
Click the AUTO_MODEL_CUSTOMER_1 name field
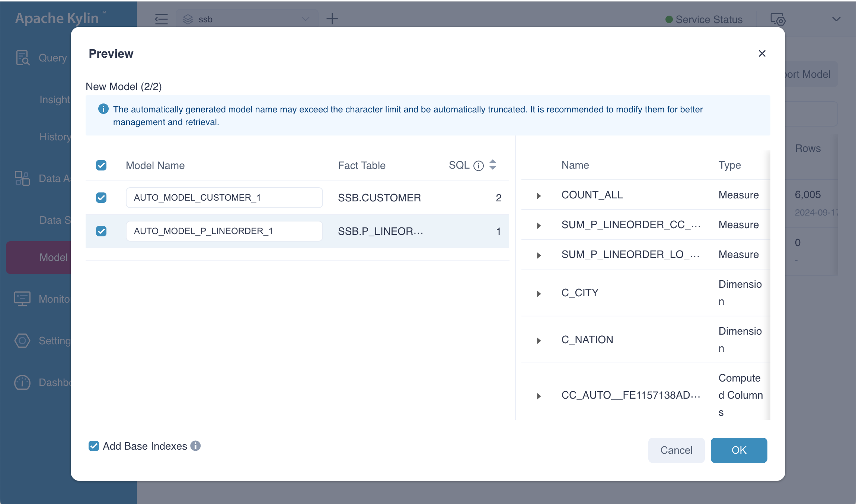tap(224, 198)
